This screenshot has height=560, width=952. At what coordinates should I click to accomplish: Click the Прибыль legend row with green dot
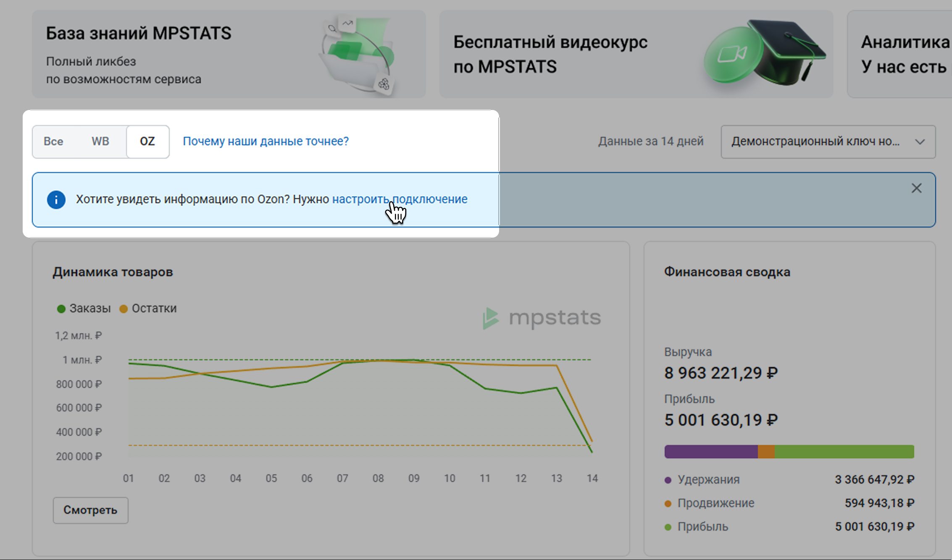tap(789, 526)
